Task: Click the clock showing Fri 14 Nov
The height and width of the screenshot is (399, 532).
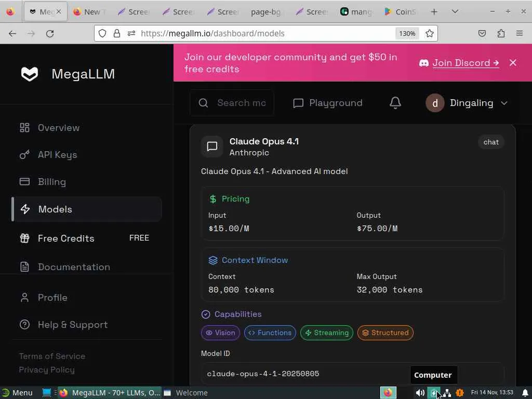Action: tap(492, 393)
